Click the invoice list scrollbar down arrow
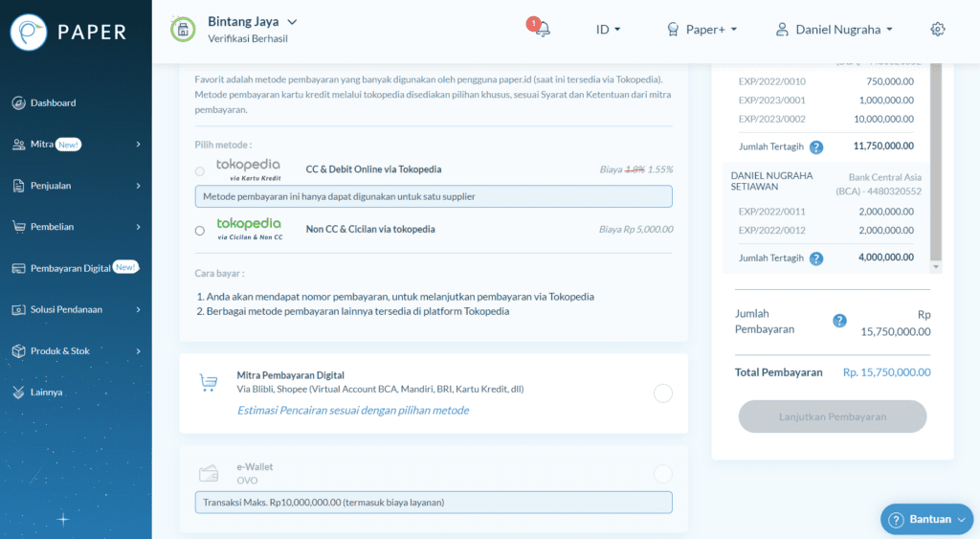 936,266
